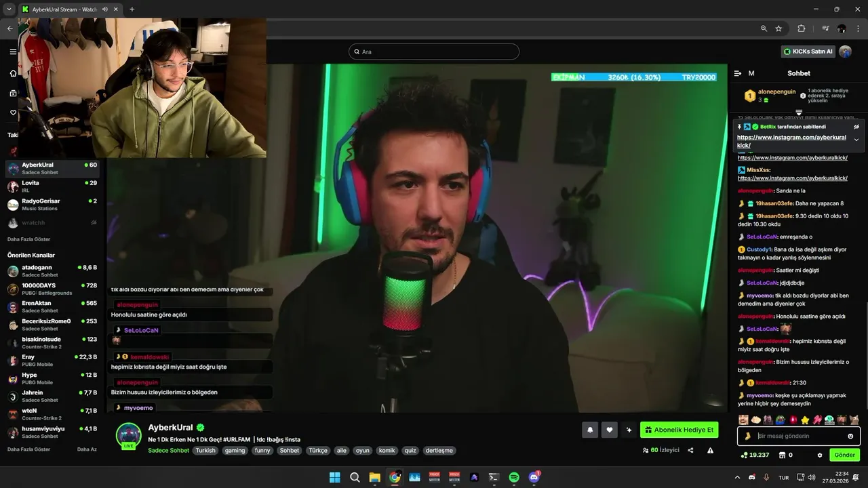Open offline wratchh channel in sidebar
The image size is (868, 488).
click(x=53, y=222)
